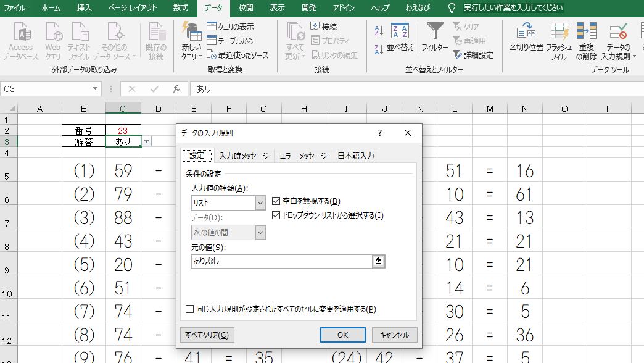This screenshot has width=644, height=363.
Task: Sort descending with the Z-to-A icon
Action: (x=379, y=50)
